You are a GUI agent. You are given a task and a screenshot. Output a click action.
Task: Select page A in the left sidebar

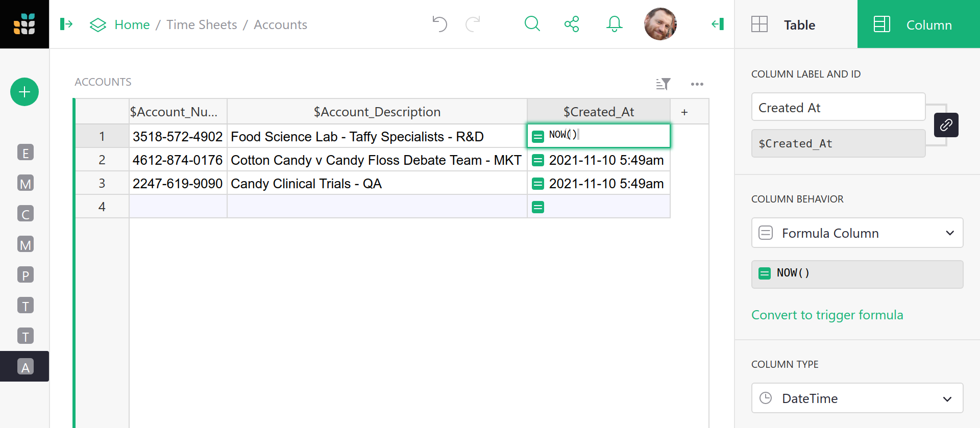(x=25, y=366)
